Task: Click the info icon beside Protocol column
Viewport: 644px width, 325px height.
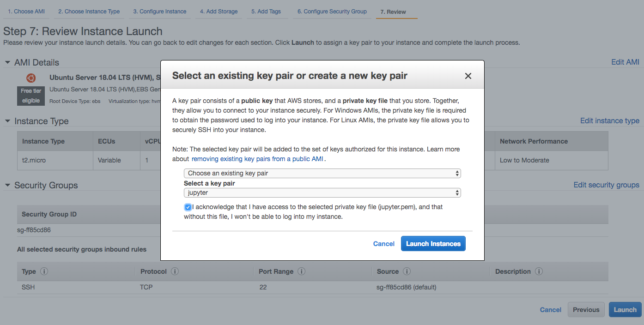Action: pyautogui.click(x=175, y=271)
